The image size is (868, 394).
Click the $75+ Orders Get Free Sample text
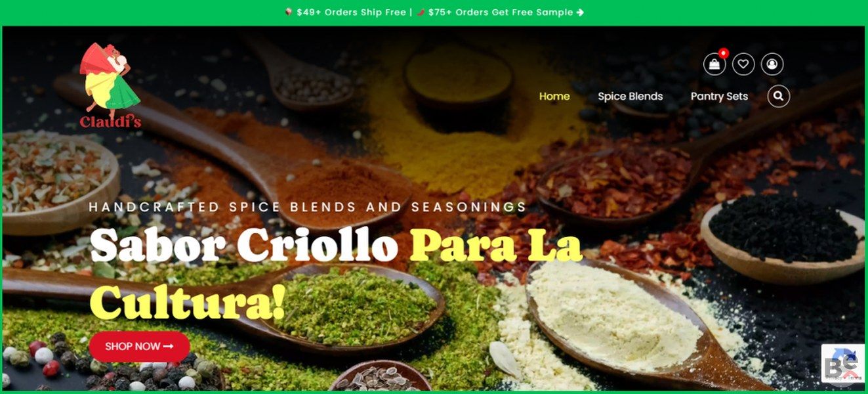pos(501,12)
